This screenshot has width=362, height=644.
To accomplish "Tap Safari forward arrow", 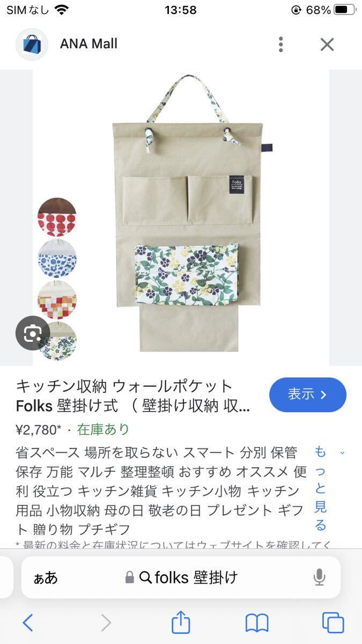I will point(106,623).
